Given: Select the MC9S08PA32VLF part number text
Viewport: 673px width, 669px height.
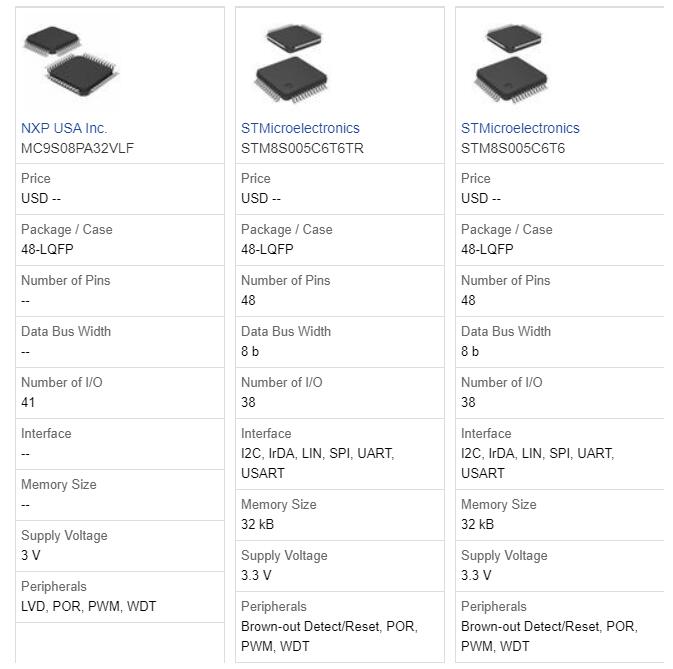Looking at the screenshot, I should tap(77, 148).
